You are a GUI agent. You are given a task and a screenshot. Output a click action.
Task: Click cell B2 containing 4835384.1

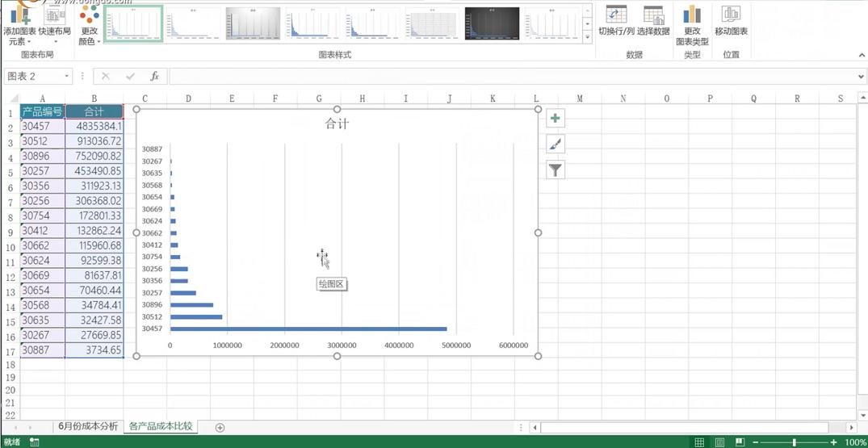click(94, 127)
